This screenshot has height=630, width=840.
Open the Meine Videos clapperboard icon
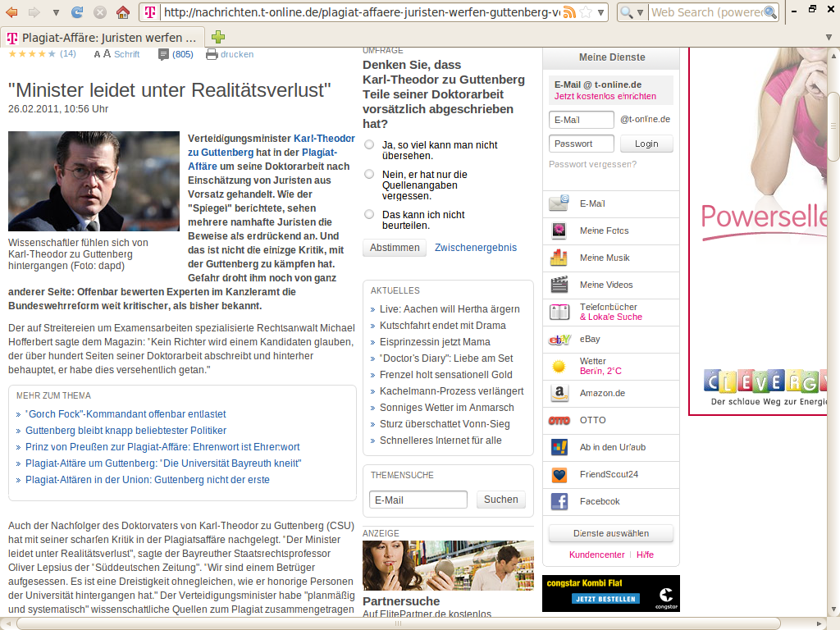click(x=559, y=285)
